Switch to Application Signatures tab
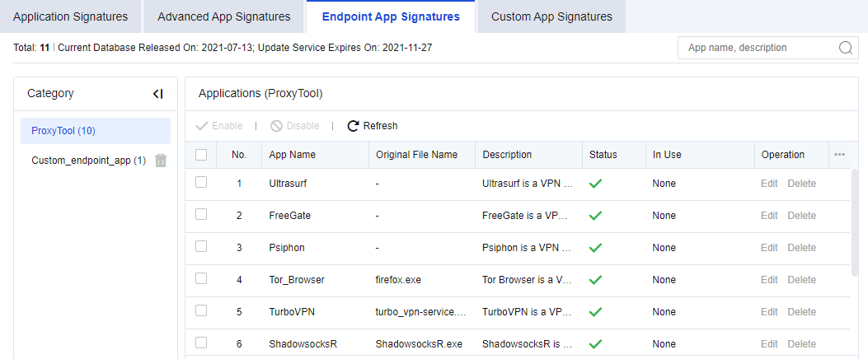 click(x=71, y=16)
